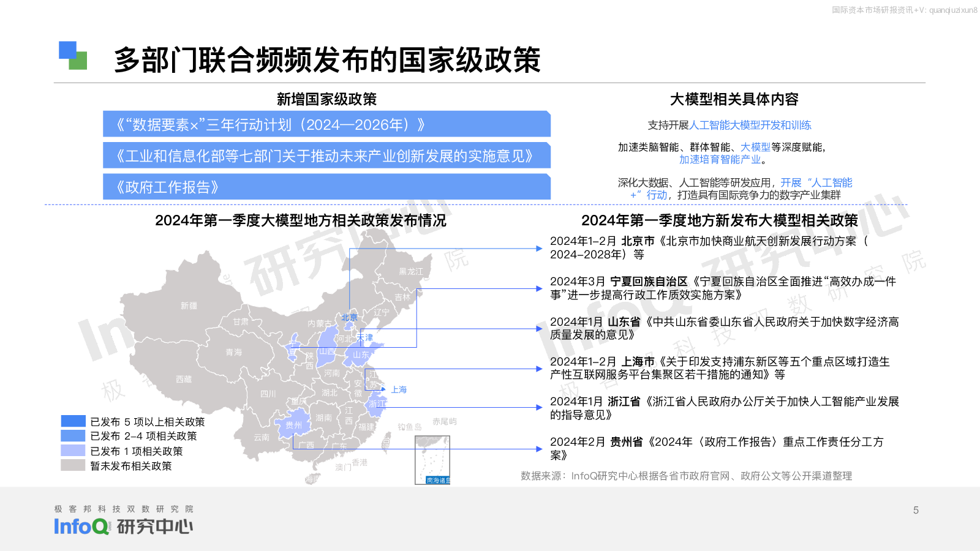Click the arrowhead pointing to the 贵州省 entry

pos(539,449)
